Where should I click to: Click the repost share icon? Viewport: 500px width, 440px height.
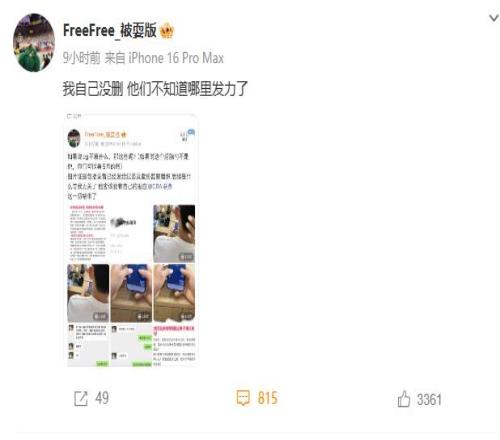click(x=81, y=398)
